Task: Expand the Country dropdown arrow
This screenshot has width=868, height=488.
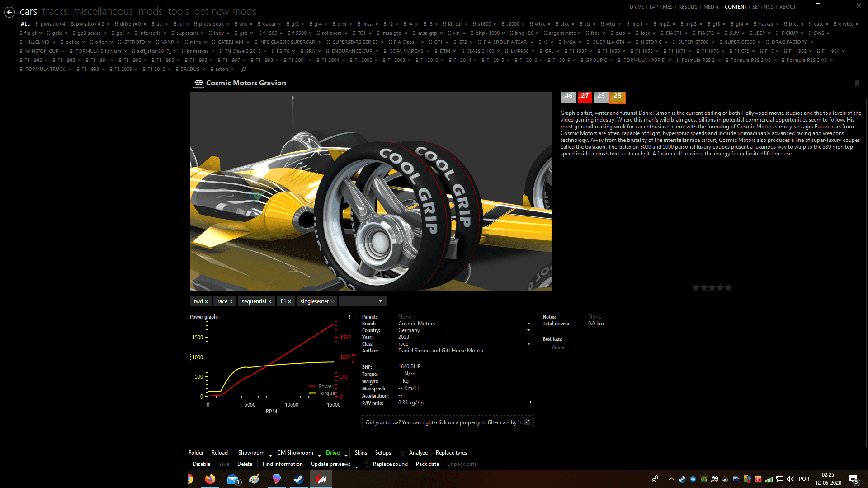Action: (x=528, y=330)
